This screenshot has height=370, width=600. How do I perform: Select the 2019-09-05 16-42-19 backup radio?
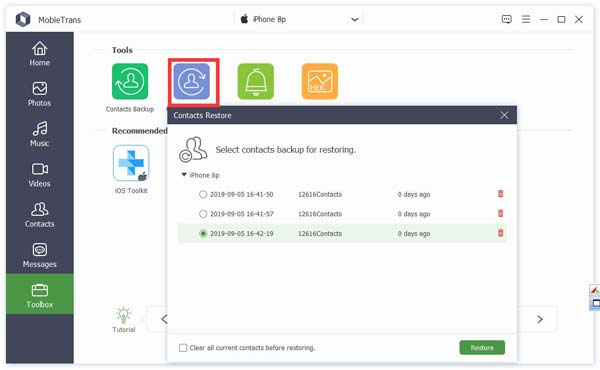203,233
